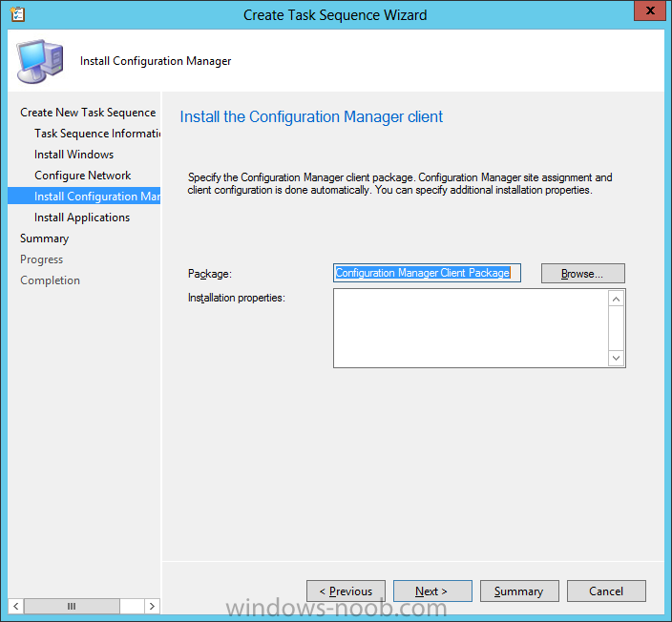The height and width of the screenshot is (622, 672).
Task: Click the wizard task list icon in title bar
Action: 17,14
